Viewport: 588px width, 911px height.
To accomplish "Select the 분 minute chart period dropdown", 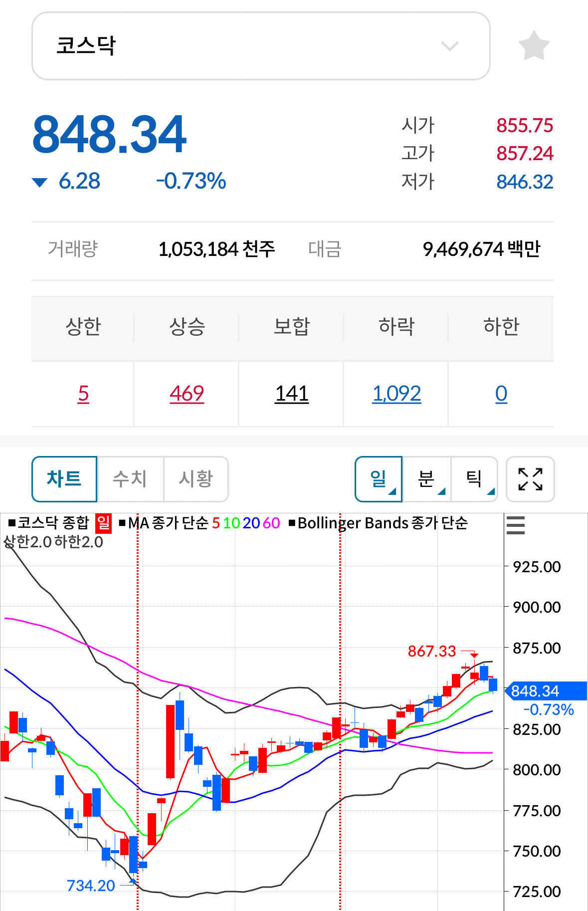I will [x=427, y=479].
